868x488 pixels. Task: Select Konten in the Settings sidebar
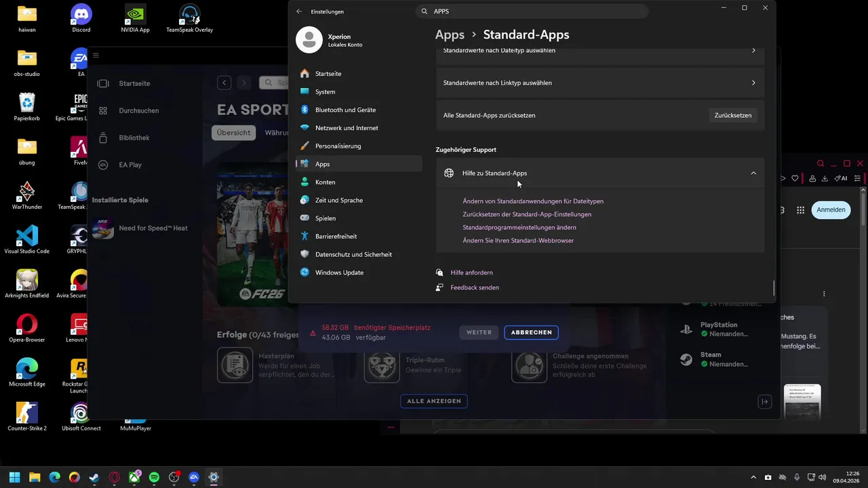point(359,182)
